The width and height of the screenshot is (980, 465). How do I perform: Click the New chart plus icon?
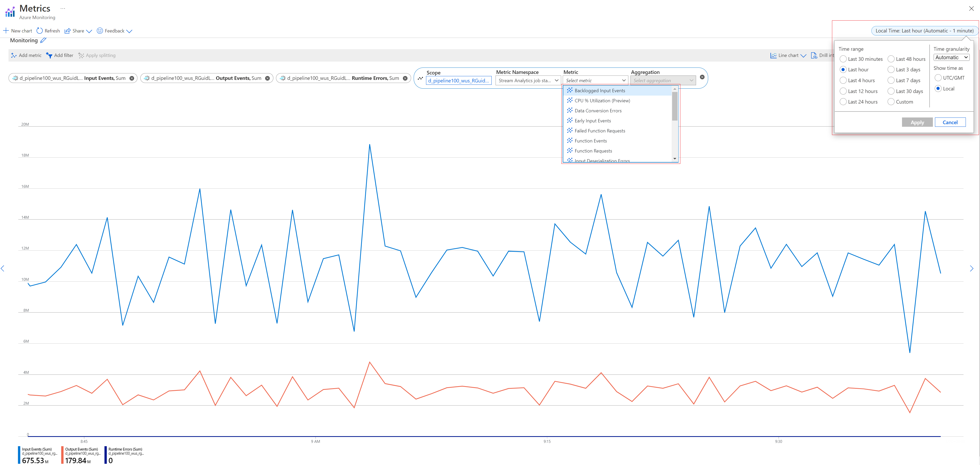tap(6, 31)
